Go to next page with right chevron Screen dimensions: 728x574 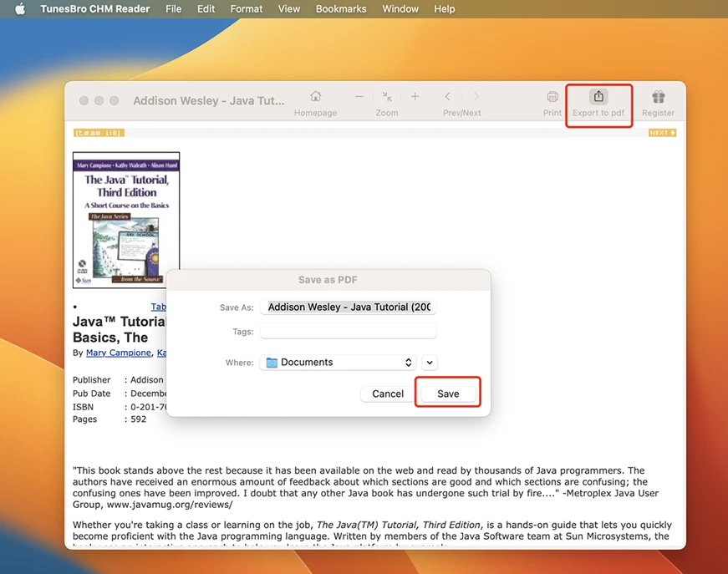click(x=476, y=97)
